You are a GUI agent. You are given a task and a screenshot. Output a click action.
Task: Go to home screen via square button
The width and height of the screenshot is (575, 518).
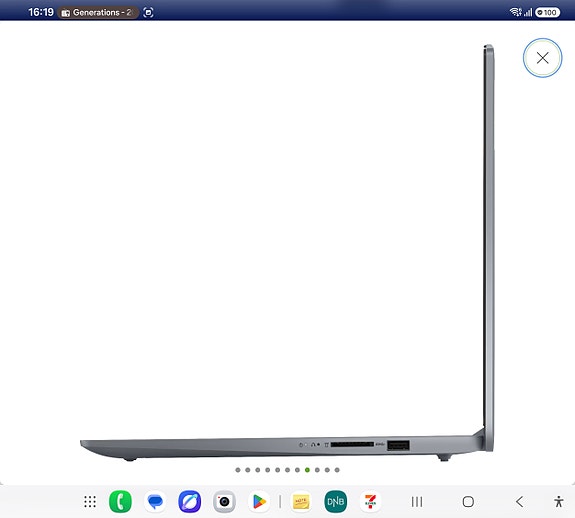click(468, 502)
